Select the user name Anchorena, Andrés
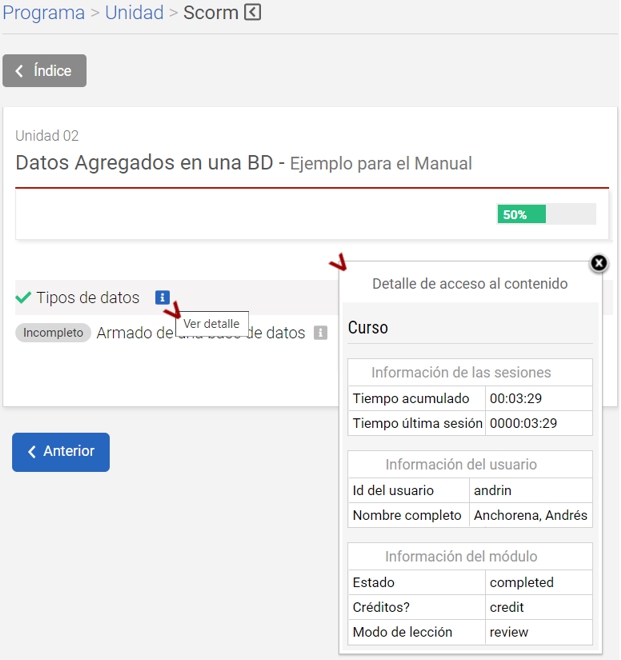Image resolution: width=621 pixels, height=660 pixels. [x=530, y=516]
